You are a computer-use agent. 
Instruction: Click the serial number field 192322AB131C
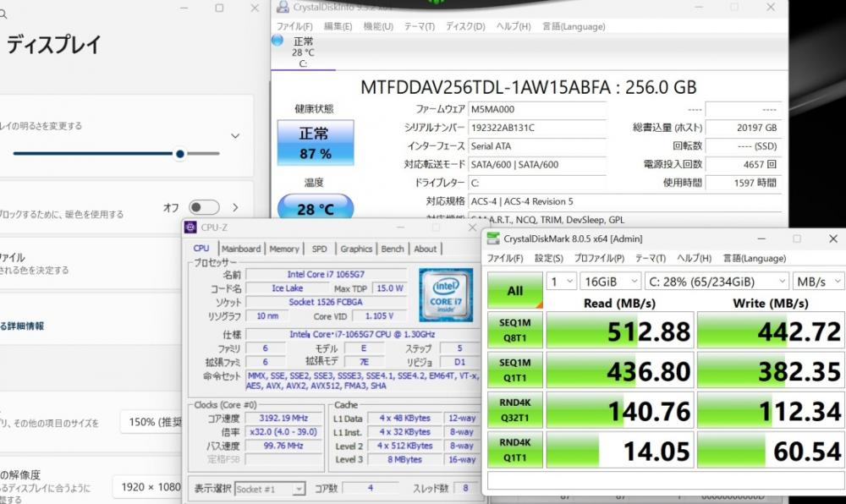(x=537, y=128)
